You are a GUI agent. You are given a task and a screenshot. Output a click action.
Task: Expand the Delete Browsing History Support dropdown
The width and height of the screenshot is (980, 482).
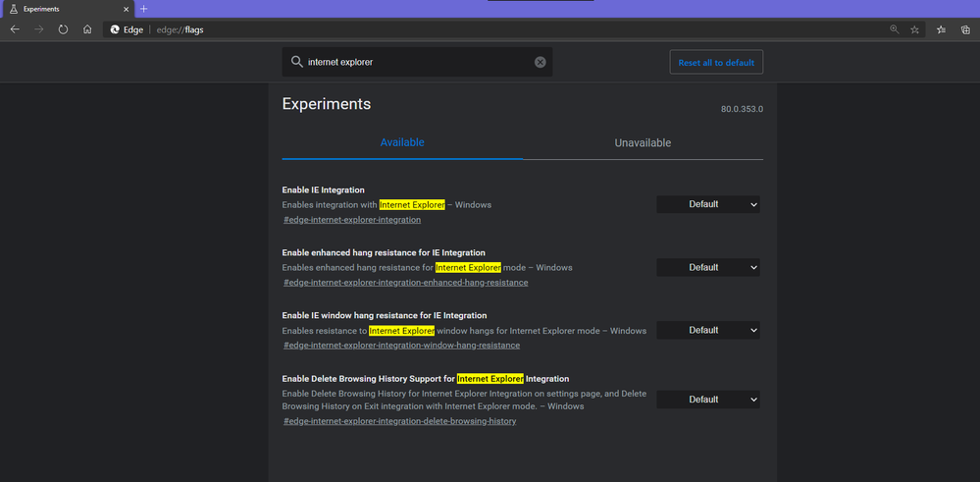708,400
